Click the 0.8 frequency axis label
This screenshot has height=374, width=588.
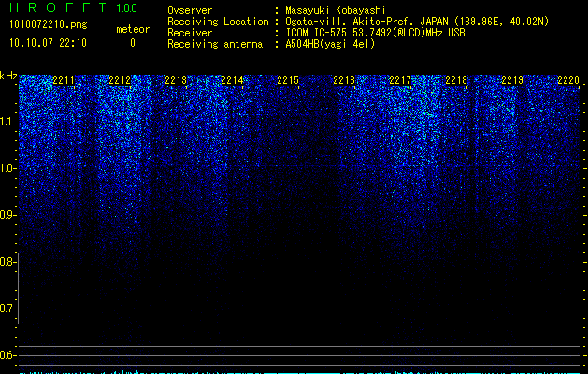[8, 262]
